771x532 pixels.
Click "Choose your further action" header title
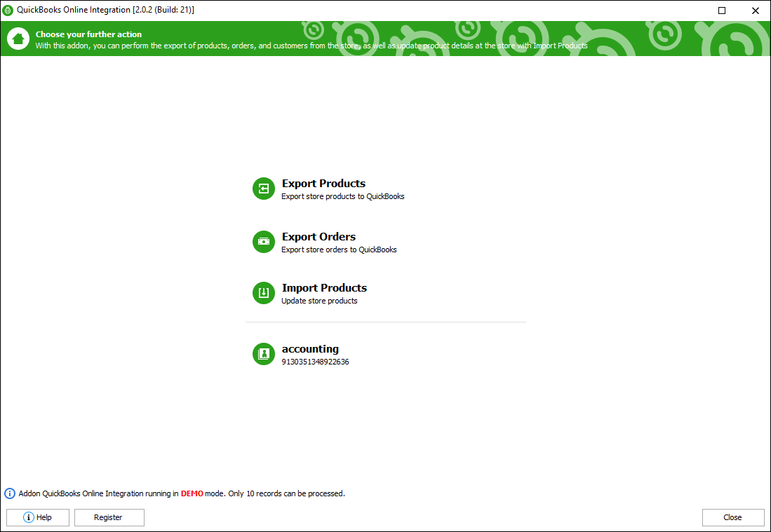(x=88, y=34)
